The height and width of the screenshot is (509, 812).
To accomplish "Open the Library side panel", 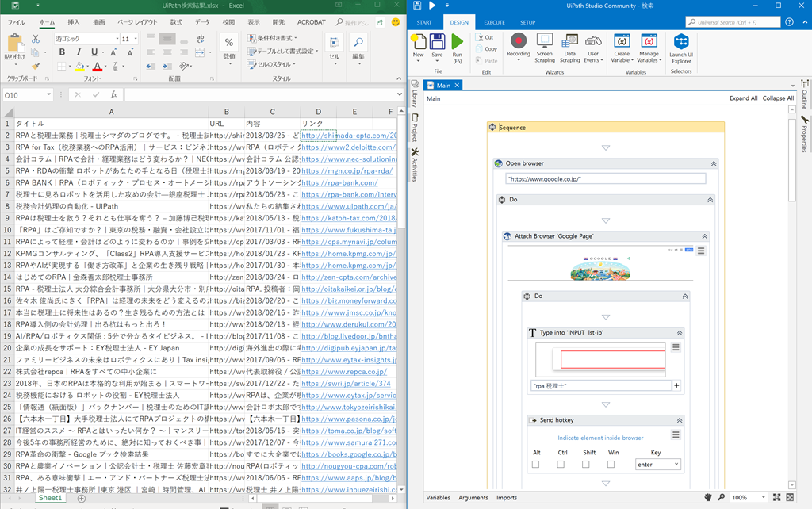I will [415, 94].
